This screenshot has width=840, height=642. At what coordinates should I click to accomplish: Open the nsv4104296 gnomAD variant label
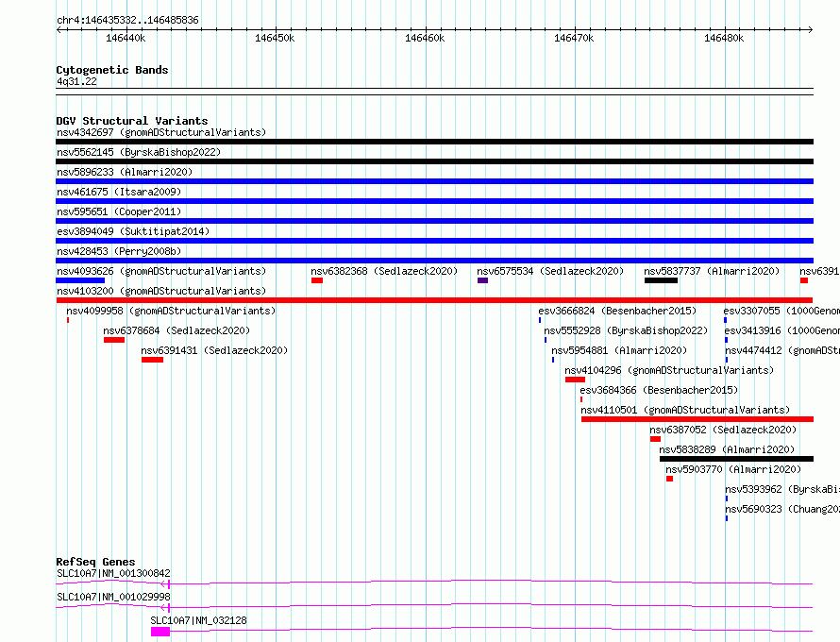point(669,370)
